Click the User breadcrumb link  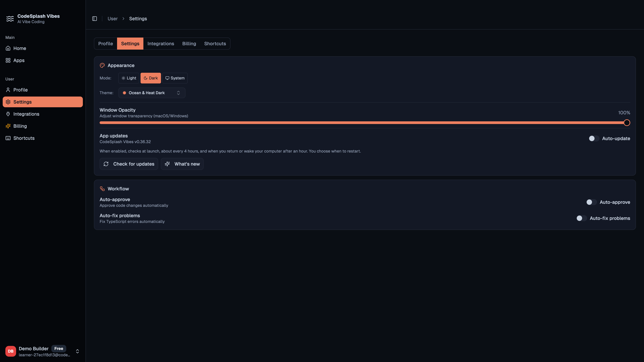click(x=113, y=19)
